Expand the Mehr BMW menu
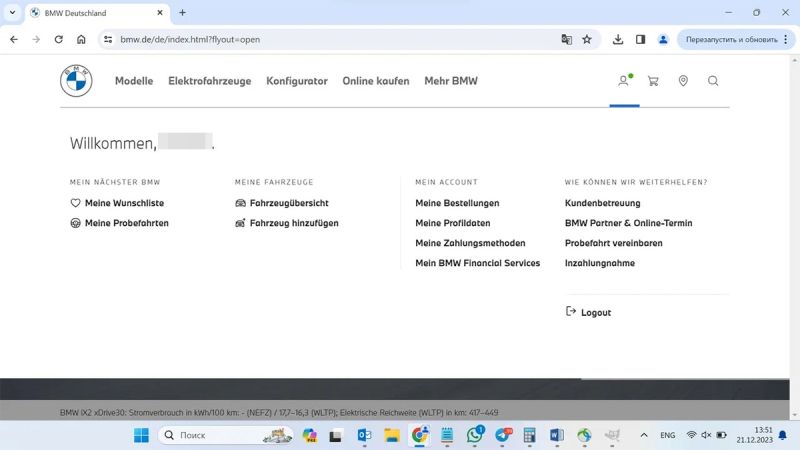800x450 pixels. tap(451, 81)
